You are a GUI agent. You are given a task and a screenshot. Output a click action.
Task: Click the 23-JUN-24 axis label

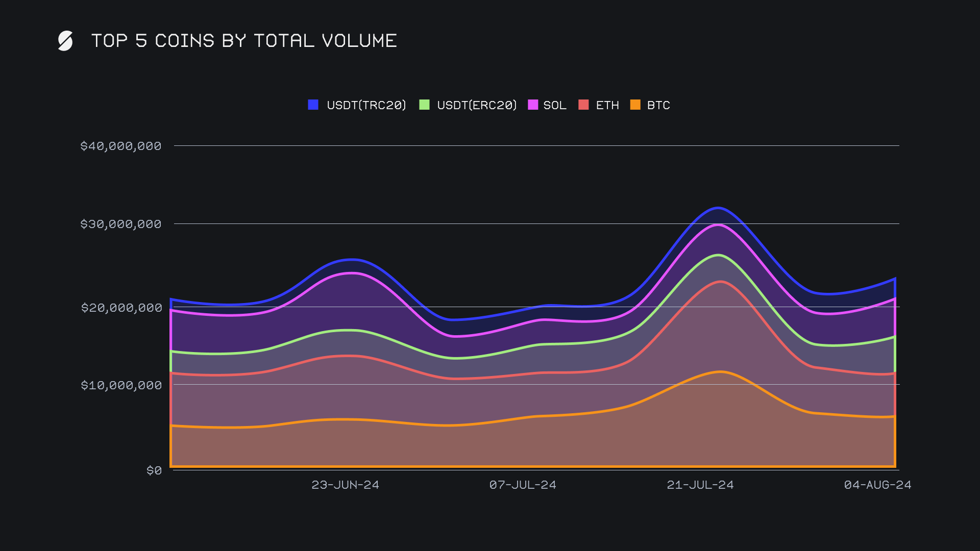coord(345,485)
